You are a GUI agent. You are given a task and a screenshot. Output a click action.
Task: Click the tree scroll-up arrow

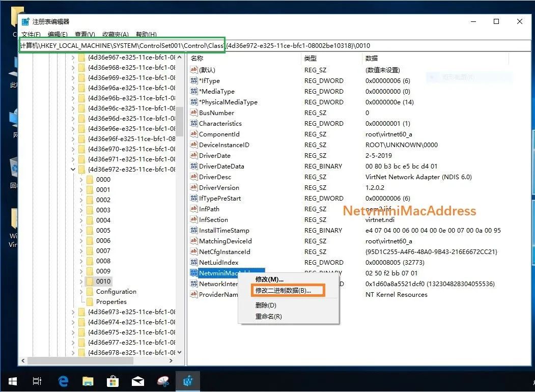[180, 58]
